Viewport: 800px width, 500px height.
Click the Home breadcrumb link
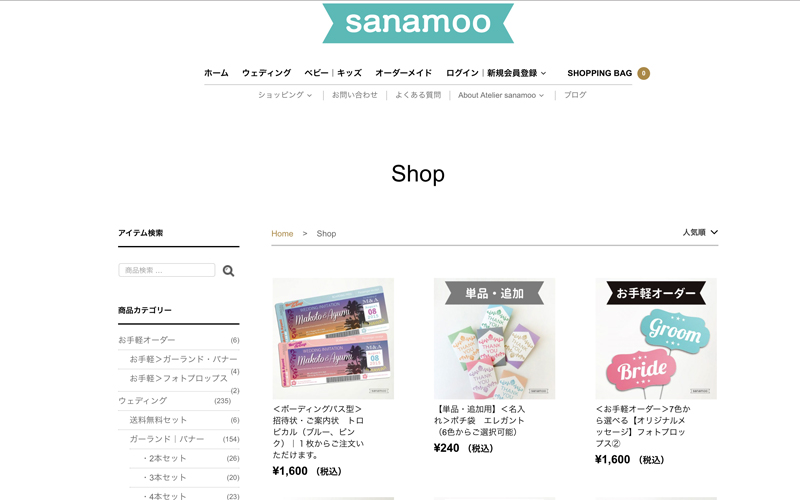(282, 234)
